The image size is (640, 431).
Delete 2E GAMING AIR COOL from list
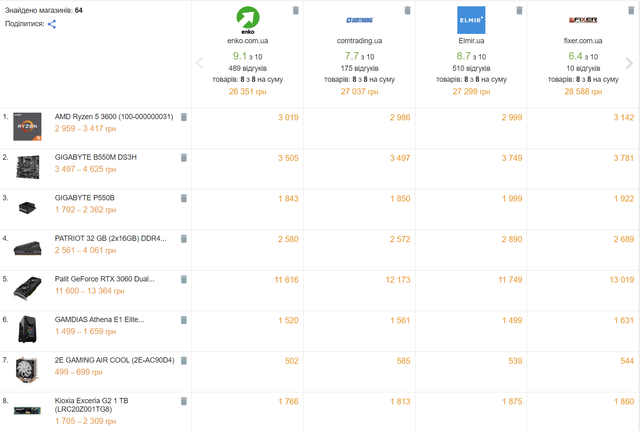pyautogui.click(x=184, y=360)
